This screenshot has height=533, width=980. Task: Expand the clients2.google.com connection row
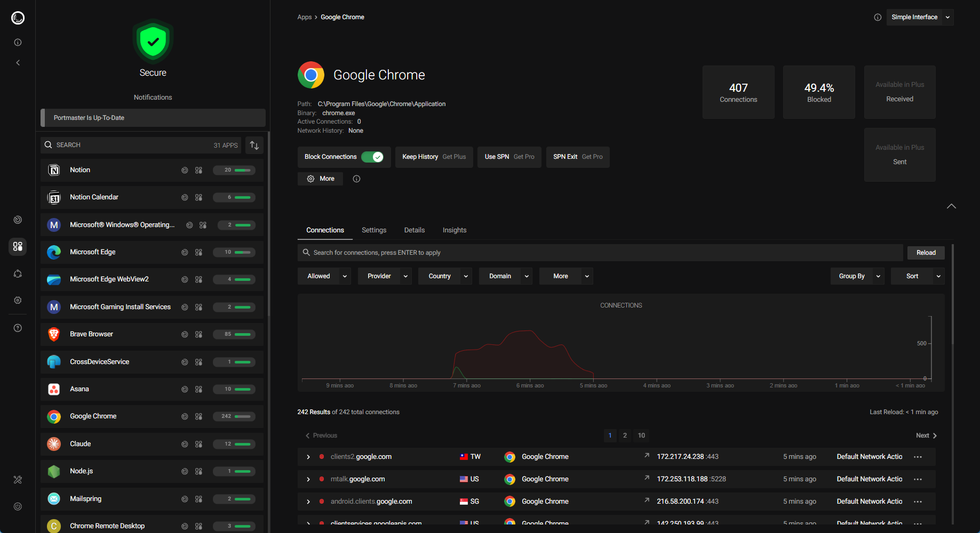tap(308, 456)
